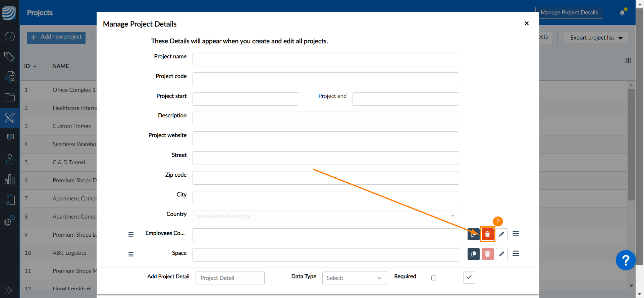Screen dimensions: 644x298
Task: Expand the Data Type select dropdown
Action: pyautogui.click(x=355, y=278)
